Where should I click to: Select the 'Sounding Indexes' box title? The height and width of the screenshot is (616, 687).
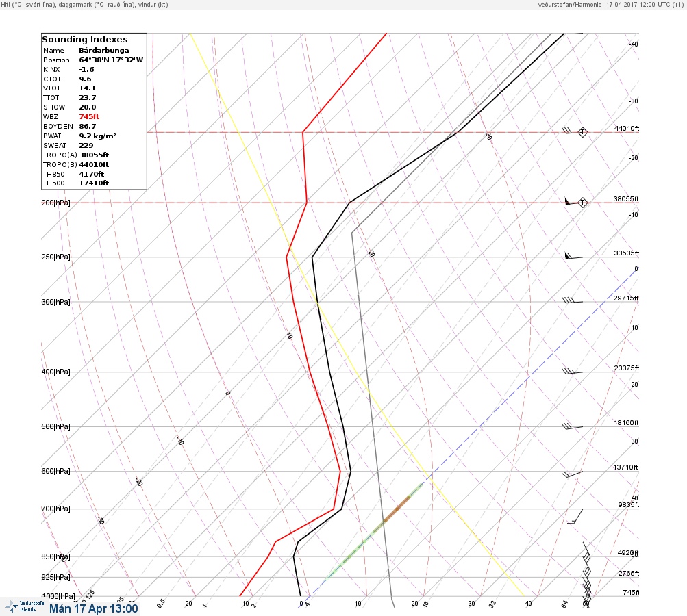point(85,39)
